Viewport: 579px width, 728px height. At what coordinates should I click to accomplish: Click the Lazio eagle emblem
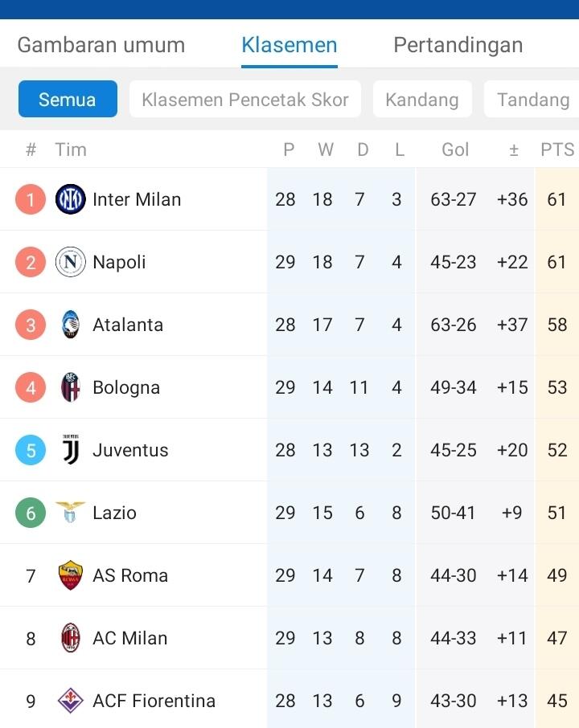71,513
